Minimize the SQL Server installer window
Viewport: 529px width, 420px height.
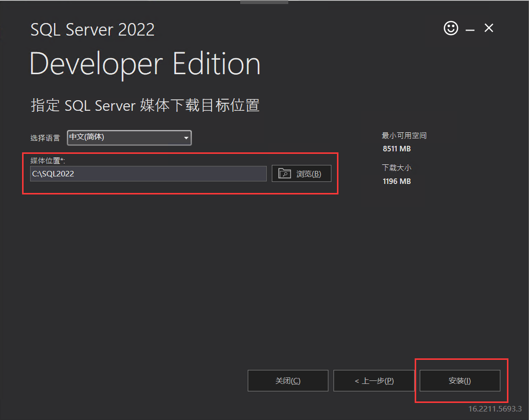point(470,30)
